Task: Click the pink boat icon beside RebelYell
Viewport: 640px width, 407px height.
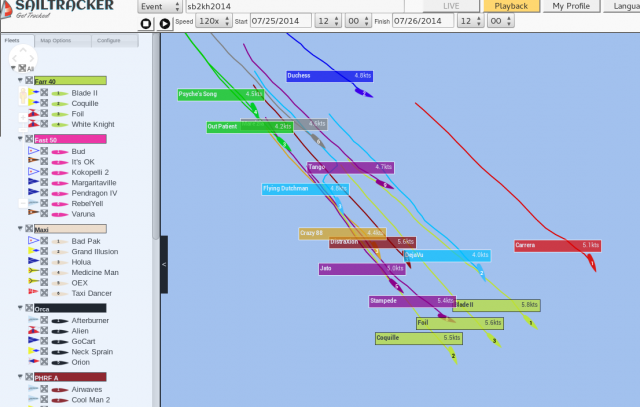Action: click(60, 204)
